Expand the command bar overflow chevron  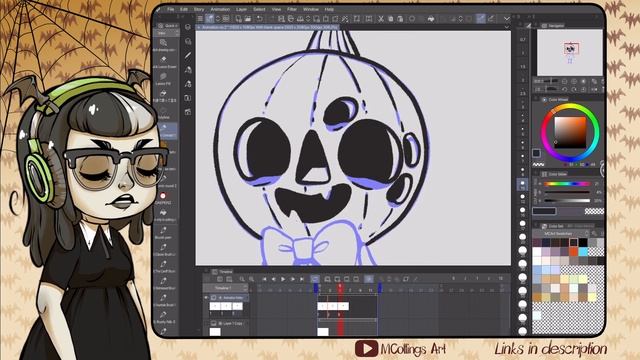[507, 19]
